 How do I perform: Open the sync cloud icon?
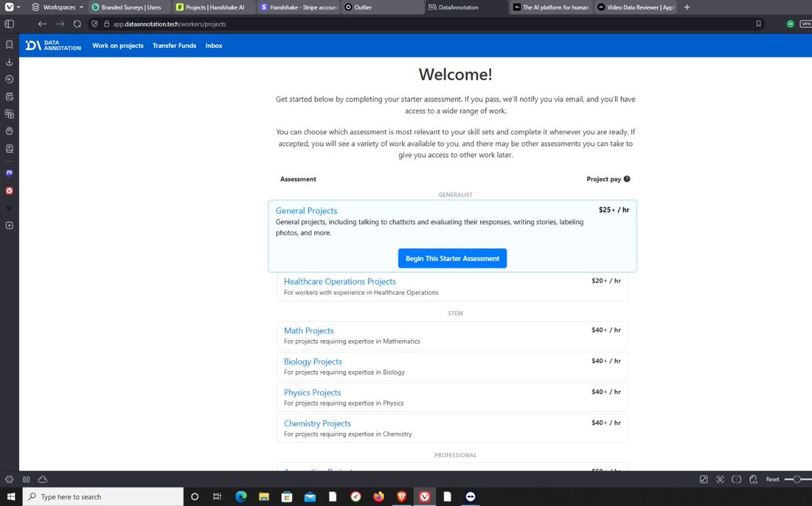(x=43, y=480)
